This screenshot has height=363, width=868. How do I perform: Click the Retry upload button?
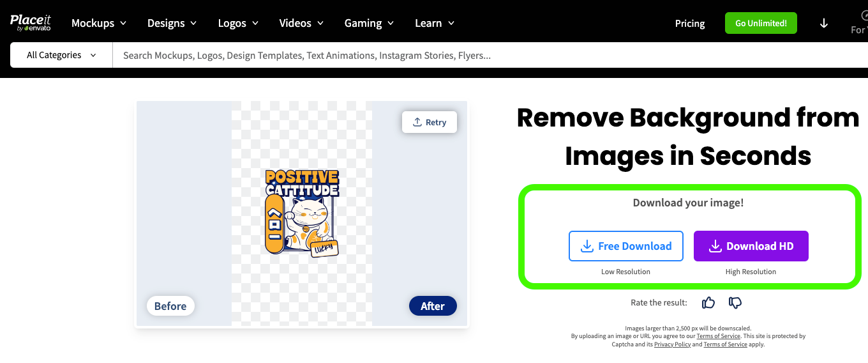(430, 122)
